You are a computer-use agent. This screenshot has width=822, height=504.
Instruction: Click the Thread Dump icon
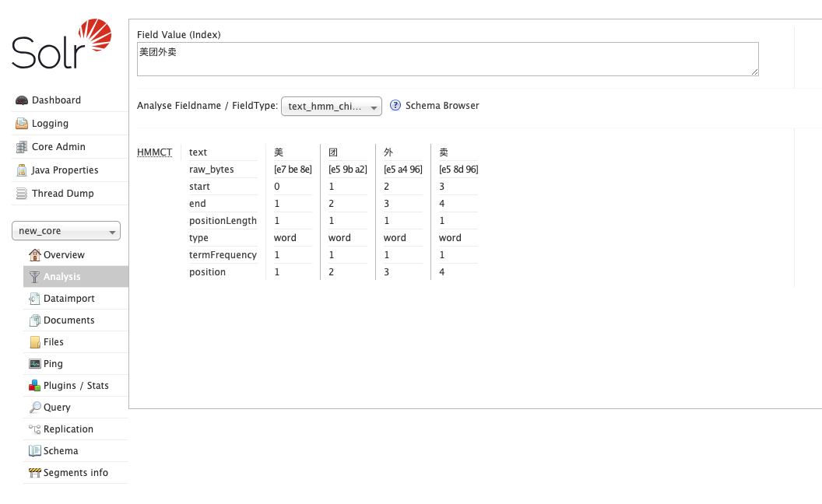point(22,194)
